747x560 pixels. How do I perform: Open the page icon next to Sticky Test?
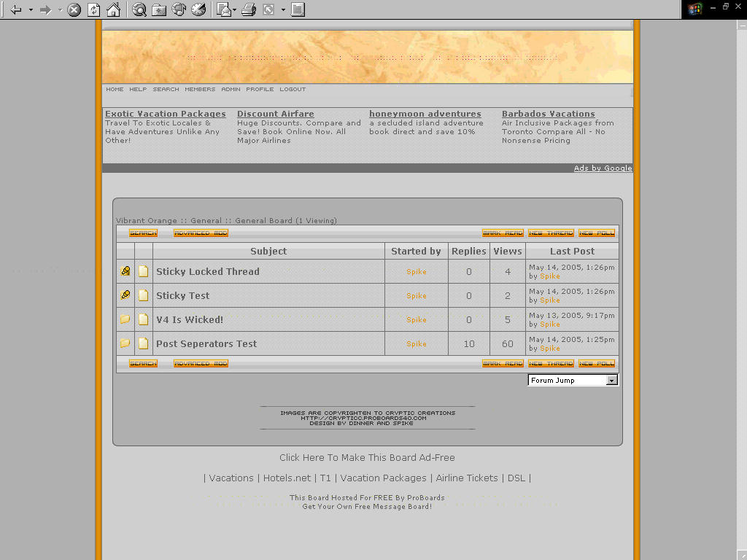(x=143, y=295)
